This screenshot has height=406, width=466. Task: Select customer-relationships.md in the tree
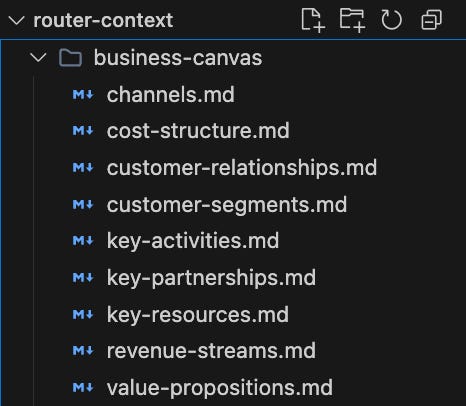[242, 167]
